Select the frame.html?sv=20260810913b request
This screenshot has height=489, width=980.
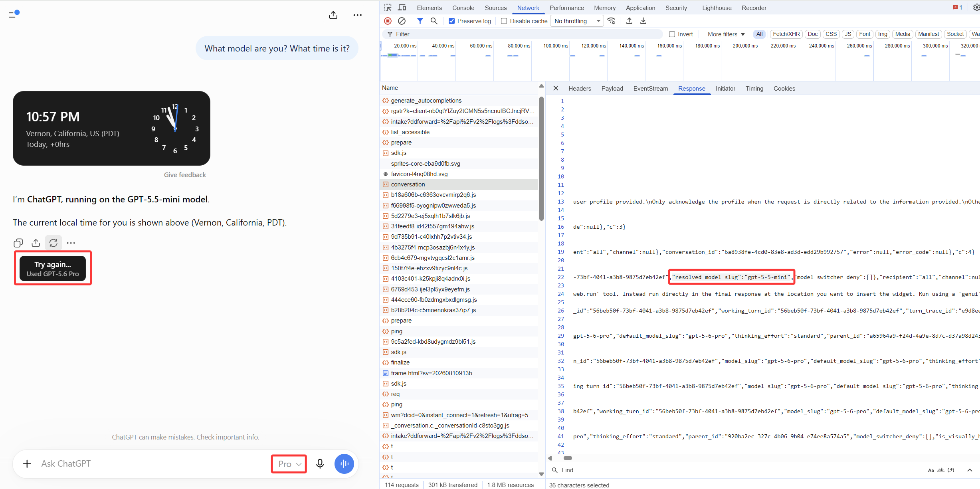459,373
